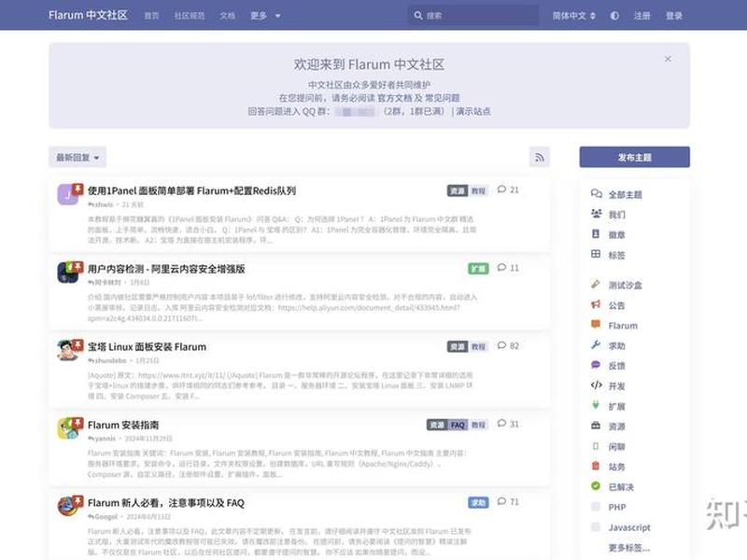
Task: Click the 发布主题 button
Action: coord(635,157)
